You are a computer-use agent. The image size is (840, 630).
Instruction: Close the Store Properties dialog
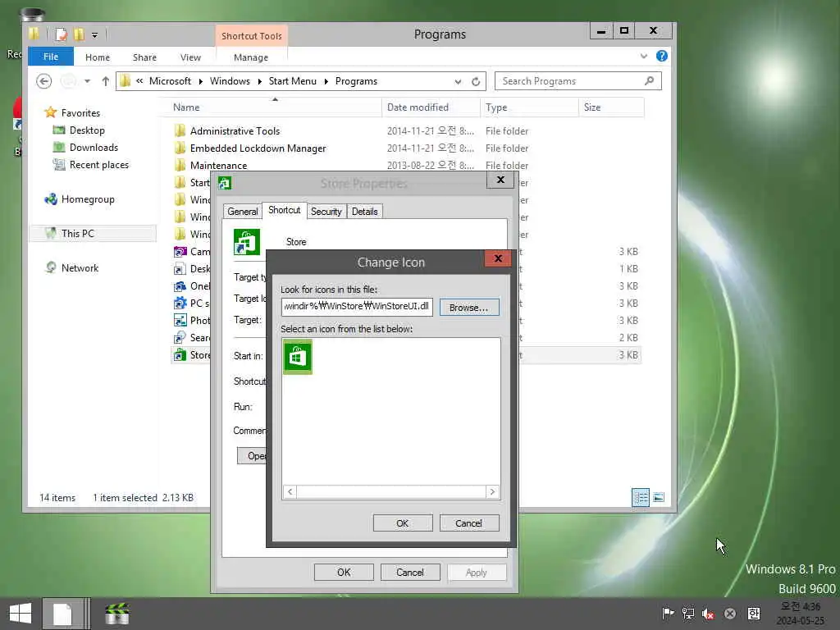pyautogui.click(x=500, y=180)
